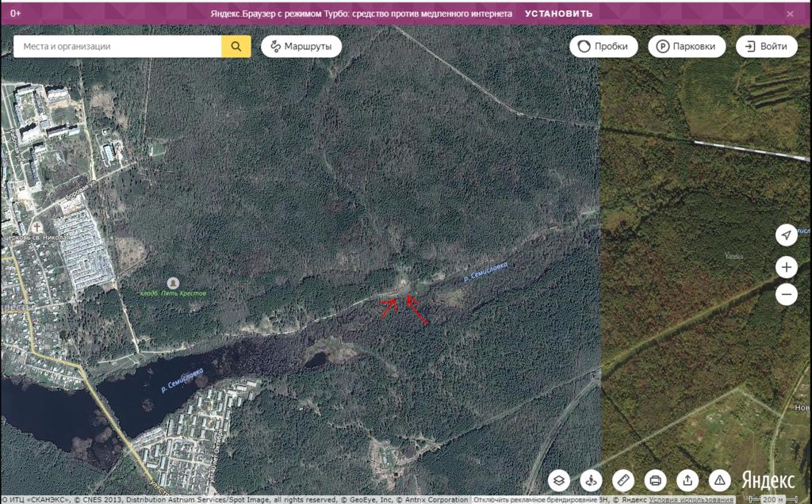812x504 pixels.
Task: Open the Маршруты route planner
Action: (x=301, y=47)
